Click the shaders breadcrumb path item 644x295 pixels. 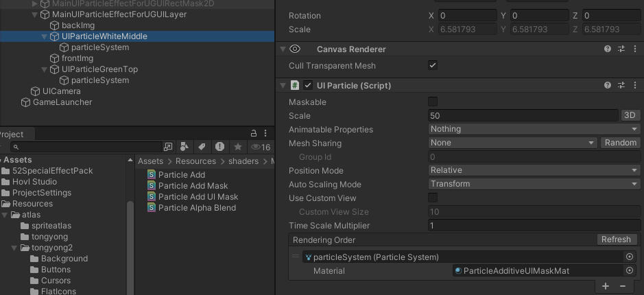[243, 161]
